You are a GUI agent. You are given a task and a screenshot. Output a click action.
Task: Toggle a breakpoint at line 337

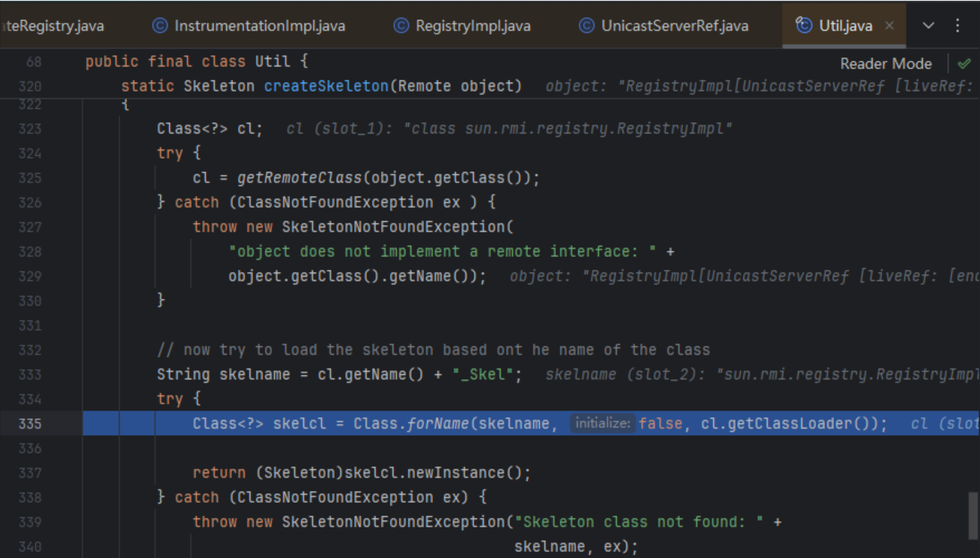point(30,472)
